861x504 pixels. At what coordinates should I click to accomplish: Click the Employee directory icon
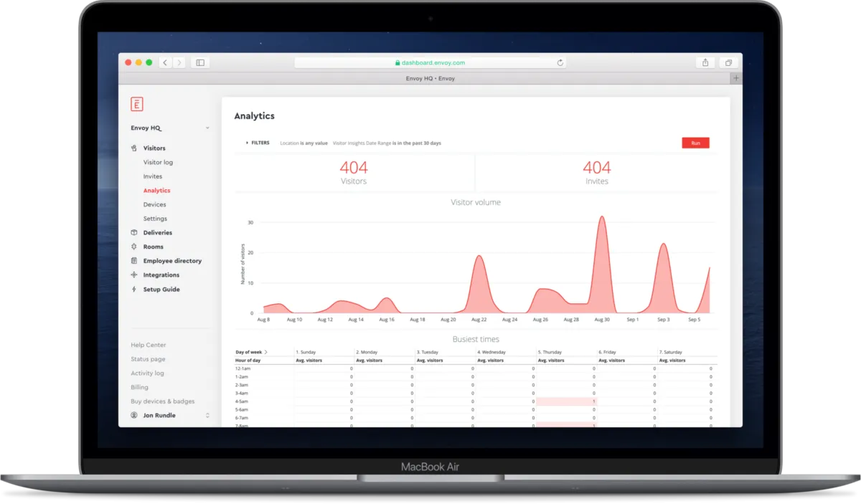tap(134, 261)
